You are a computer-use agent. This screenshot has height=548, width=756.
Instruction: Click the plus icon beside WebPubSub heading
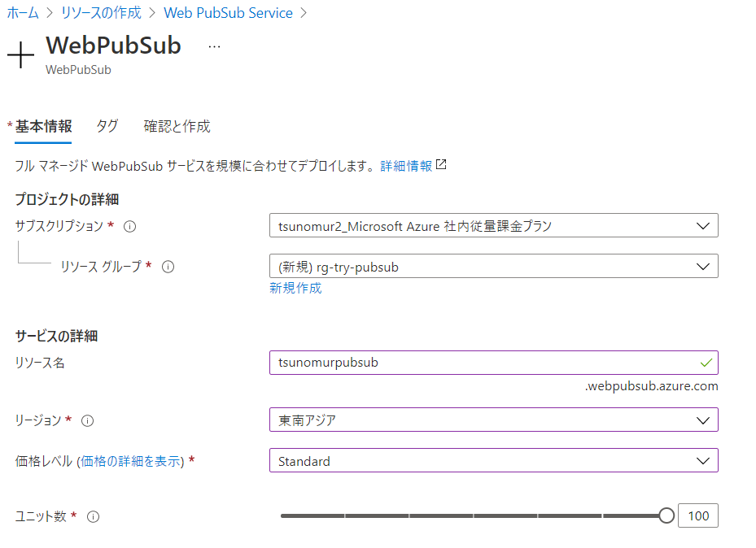(x=20, y=55)
